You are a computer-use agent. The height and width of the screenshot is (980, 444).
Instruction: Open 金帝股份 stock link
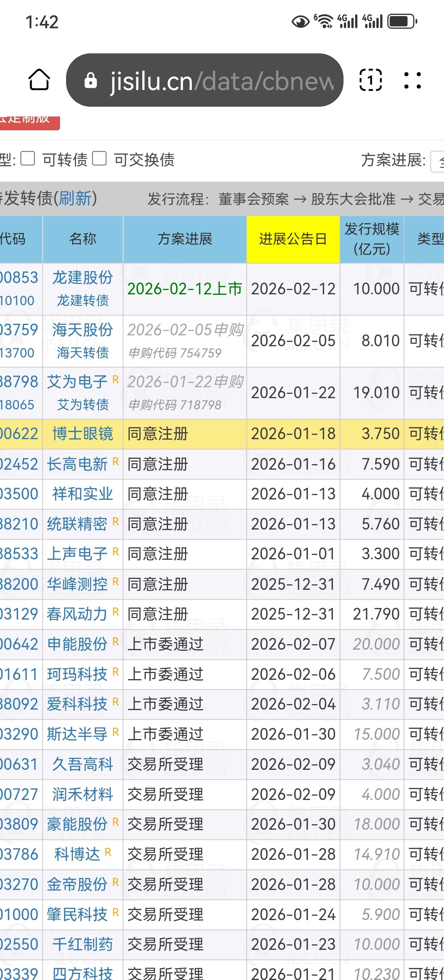77,885
